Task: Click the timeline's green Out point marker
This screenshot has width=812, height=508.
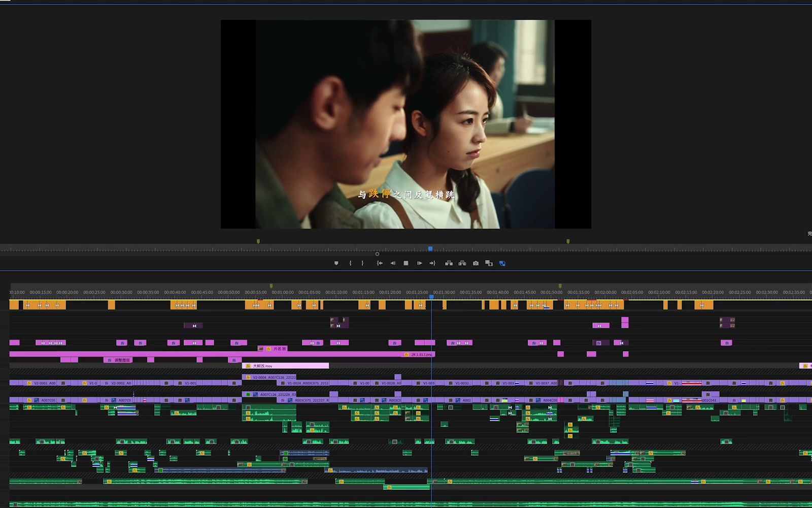Action: [560, 286]
